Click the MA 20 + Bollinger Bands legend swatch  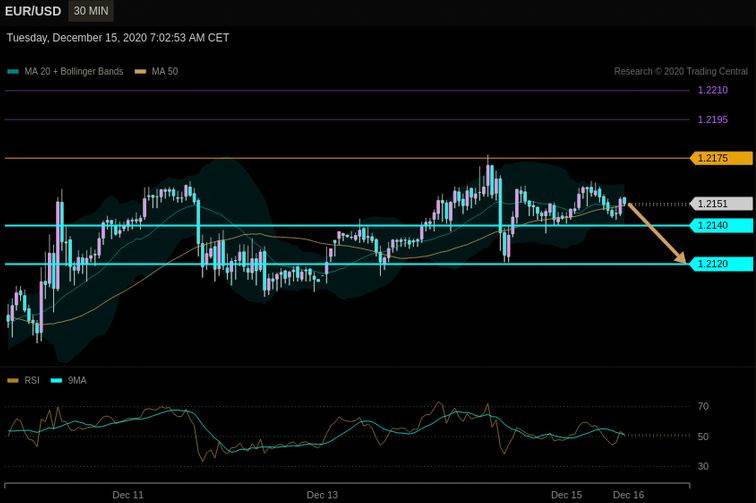13,72
